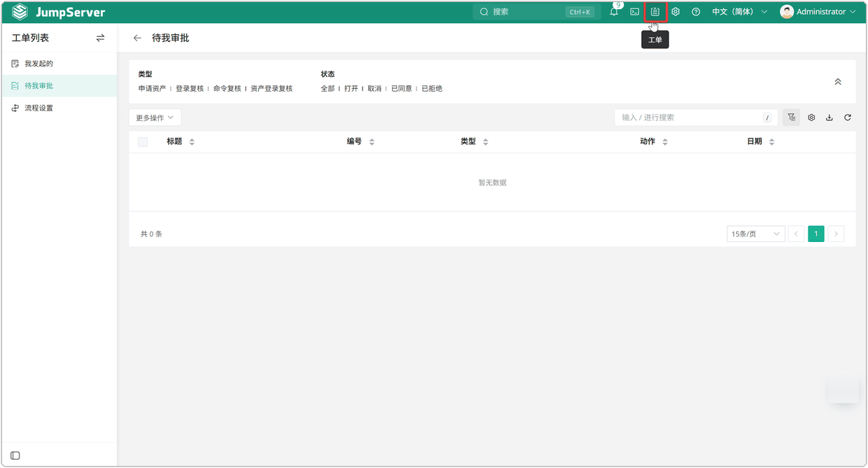Open the 15条/页 page size dropdown
This screenshot has height=468, width=868.
point(755,234)
